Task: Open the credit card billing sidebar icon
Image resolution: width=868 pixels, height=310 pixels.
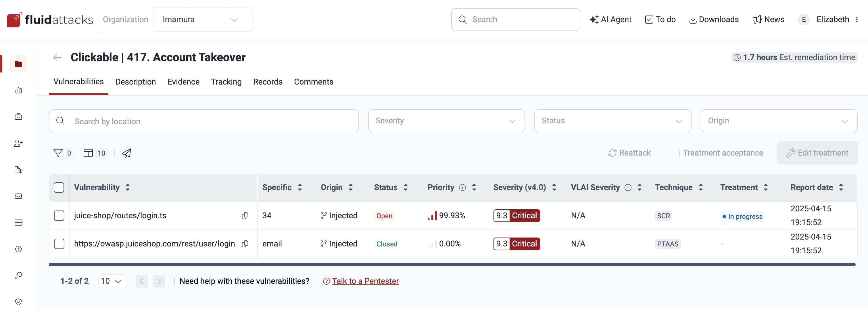Action: [x=18, y=222]
